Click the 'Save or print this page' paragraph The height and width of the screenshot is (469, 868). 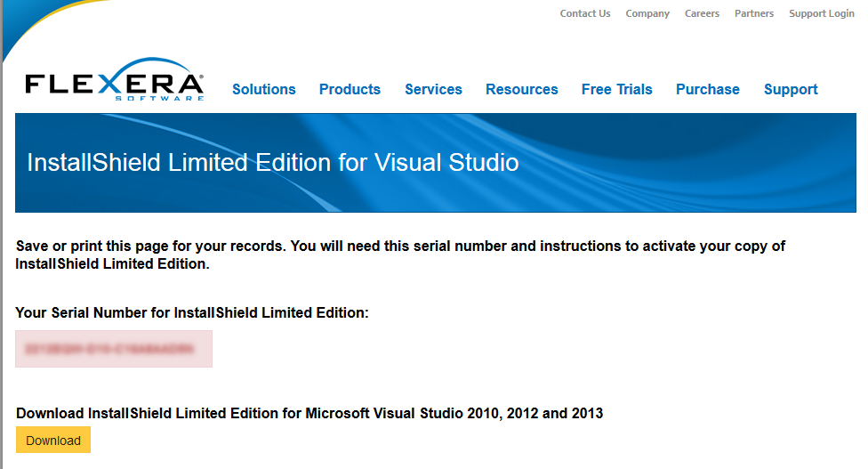click(x=400, y=255)
